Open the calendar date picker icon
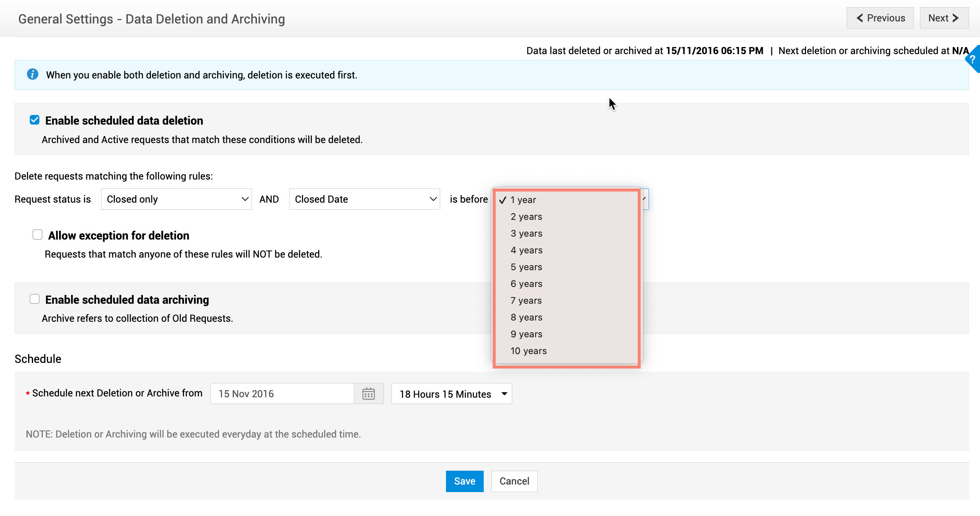The image size is (980, 516). (368, 394)
